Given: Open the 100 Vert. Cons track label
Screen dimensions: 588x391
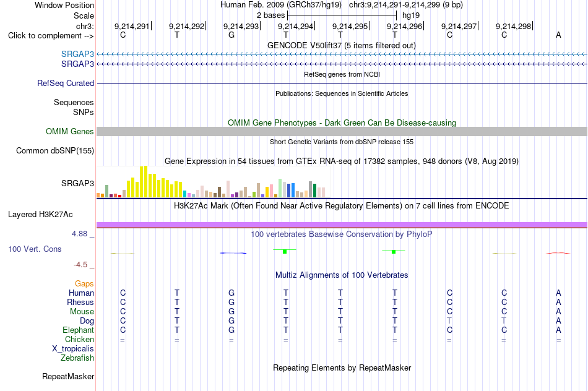Looking at the screenshot, I should click(x=35, y=249).
